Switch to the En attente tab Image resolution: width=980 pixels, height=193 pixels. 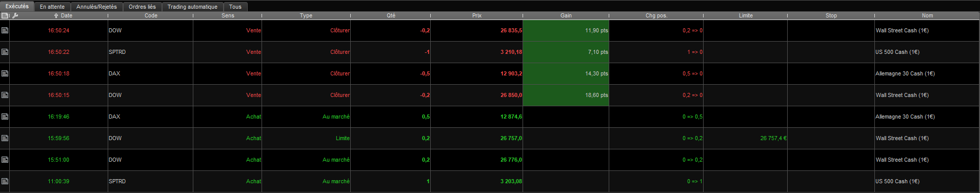pyautogui.click(x=52, y=7)
